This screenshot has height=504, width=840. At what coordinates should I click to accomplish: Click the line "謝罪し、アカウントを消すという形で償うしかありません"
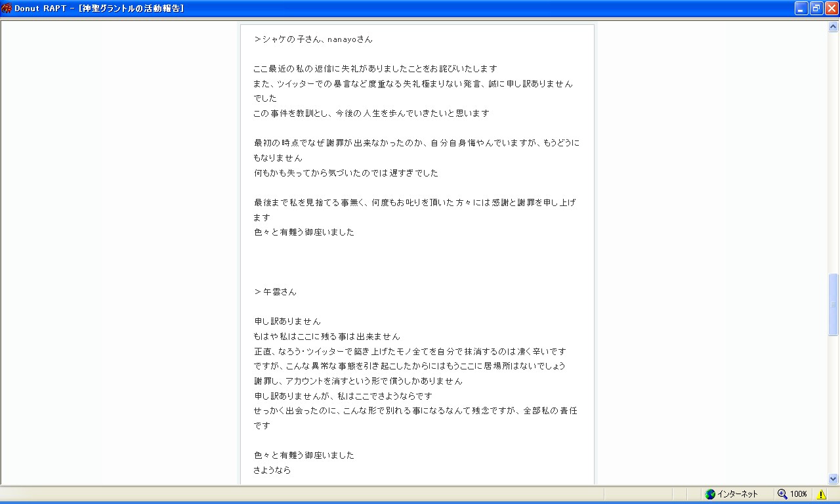[x=358, y=381]
